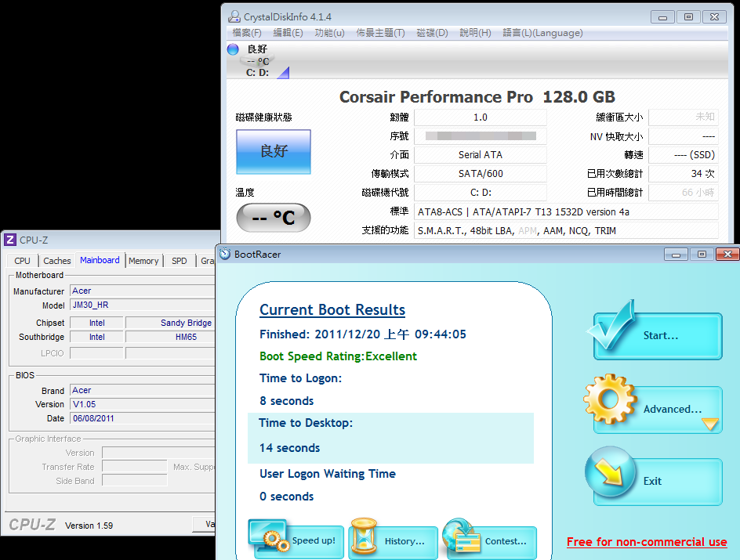Click the Manufacturer field Acer in CPU-Z
The height and width of the screenshot is (560, 740).
143,291
